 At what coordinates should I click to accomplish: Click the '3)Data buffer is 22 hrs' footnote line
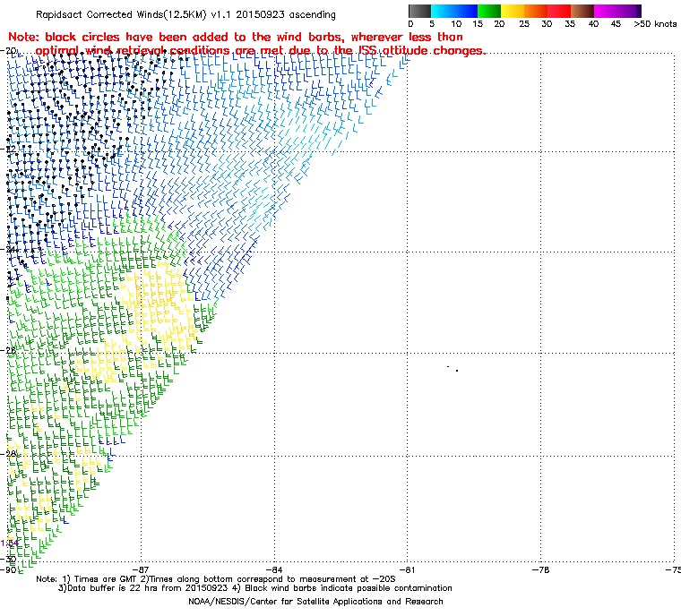(x=255, y=588)
